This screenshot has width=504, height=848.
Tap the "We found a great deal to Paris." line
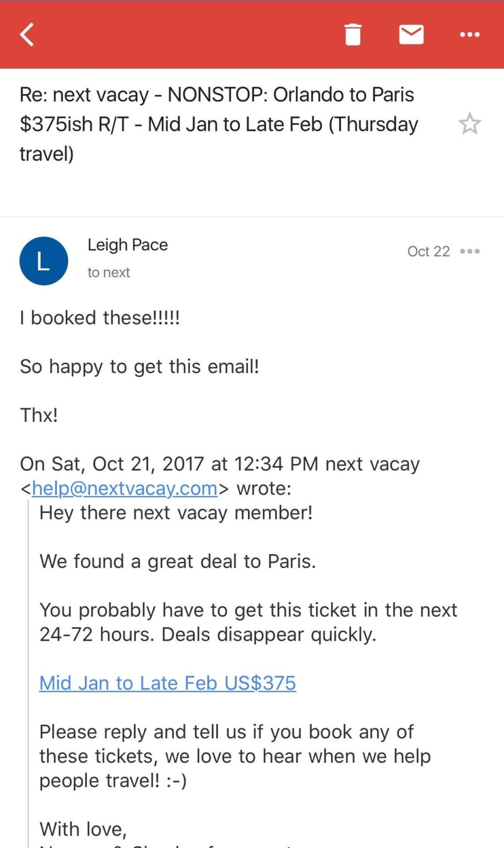click(178, 561)
